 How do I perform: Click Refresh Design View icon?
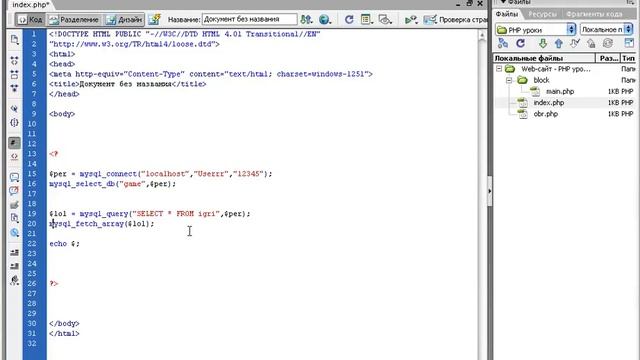coord(349,19)
